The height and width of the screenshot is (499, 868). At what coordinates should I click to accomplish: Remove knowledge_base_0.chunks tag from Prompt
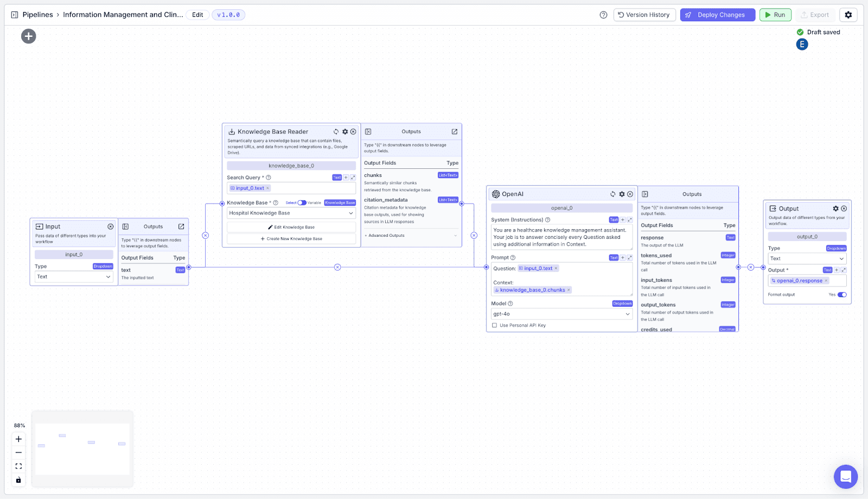[569, 290]
